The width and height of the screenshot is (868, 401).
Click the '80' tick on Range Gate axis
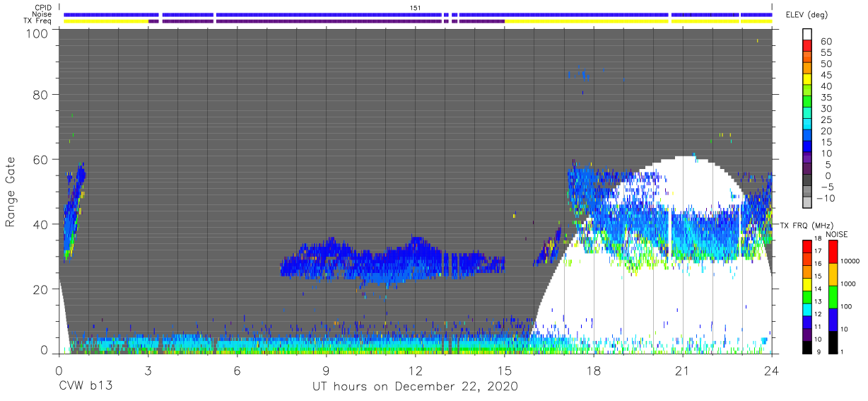41,94
